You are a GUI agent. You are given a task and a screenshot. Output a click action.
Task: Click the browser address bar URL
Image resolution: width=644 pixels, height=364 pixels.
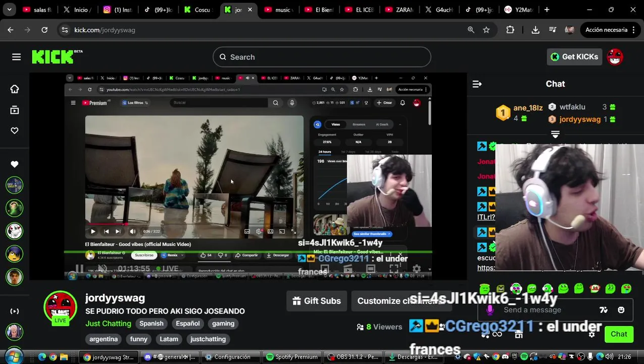pyautogui.click(x=105, y=30)
